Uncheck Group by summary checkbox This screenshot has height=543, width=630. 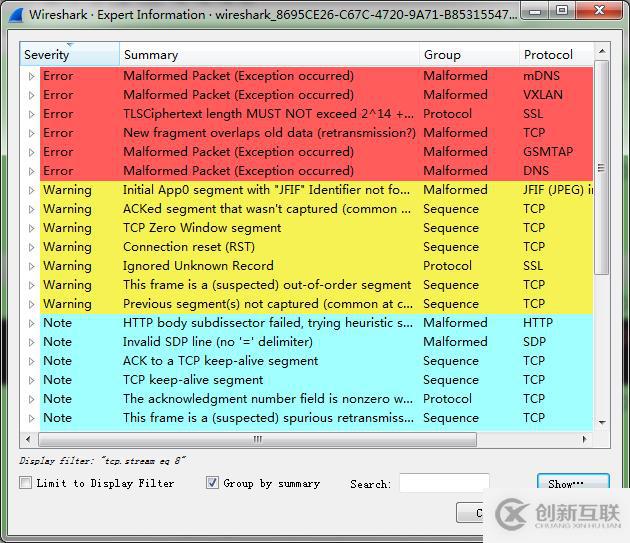tap(212, 482)
